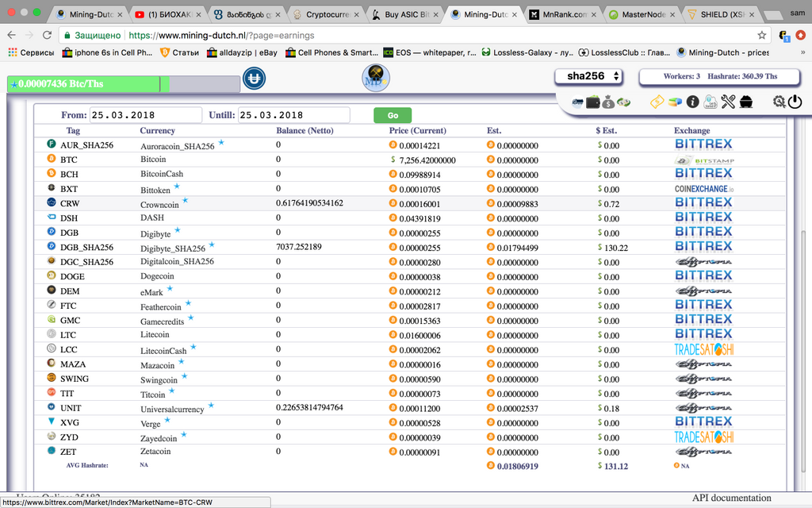The height and width of the screenshot is (508, 812).
Task: Bookmark the page with the star icon
Action: (x=761, y=35)
